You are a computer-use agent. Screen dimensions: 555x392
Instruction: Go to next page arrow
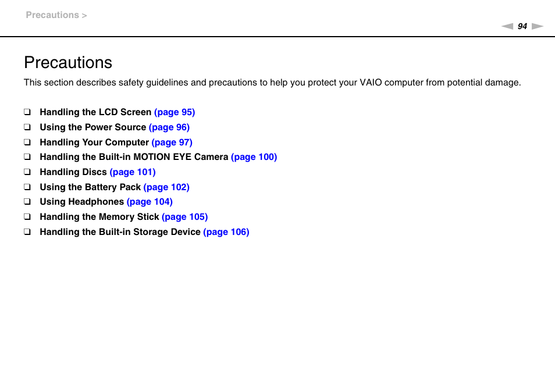click(x=538, y=26)
